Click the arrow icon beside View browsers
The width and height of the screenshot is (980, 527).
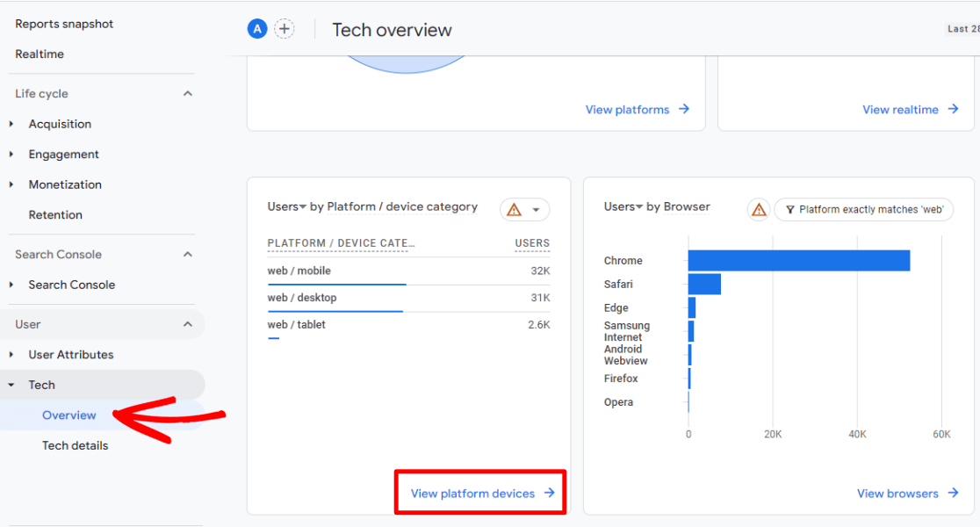(954, 493)
